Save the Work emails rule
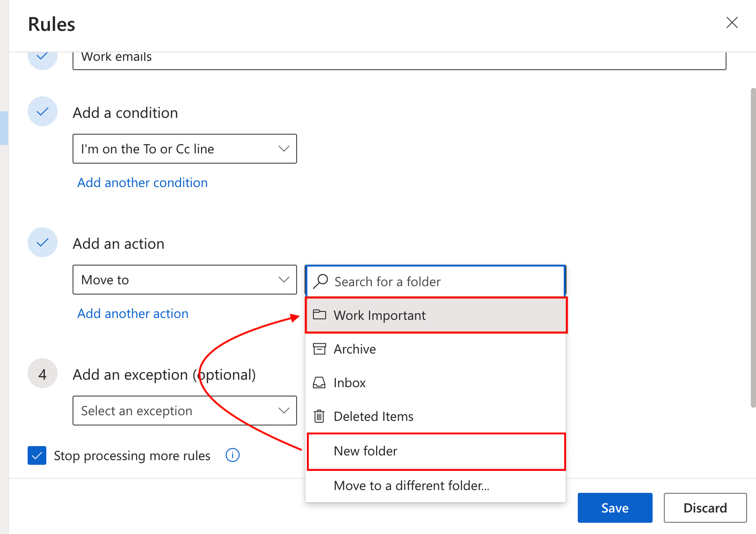This screenshot has width=756, height=534. [615, 508]
